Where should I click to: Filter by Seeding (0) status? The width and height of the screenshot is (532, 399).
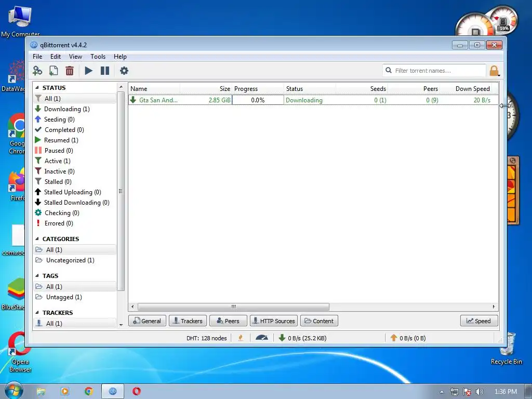(75, 119)
